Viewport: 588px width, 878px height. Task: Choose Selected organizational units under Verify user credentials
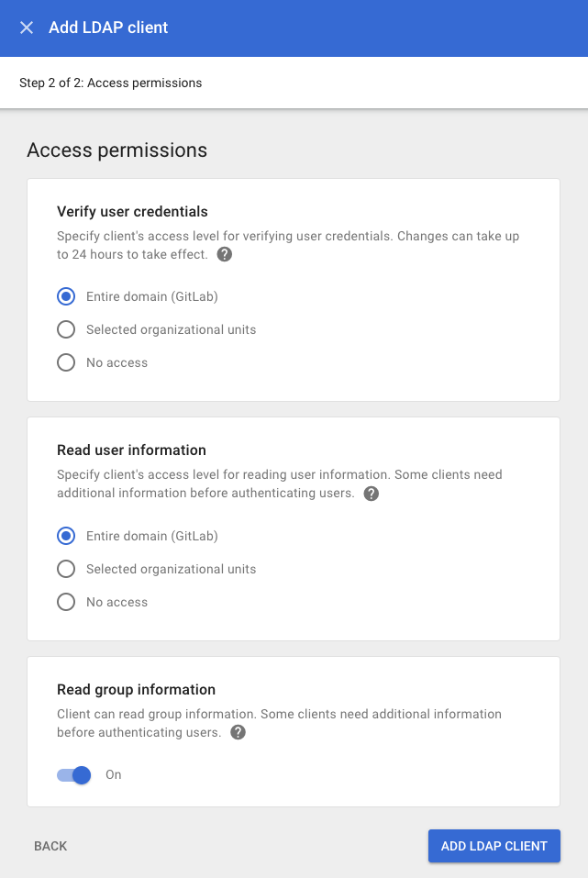[65, 329]
